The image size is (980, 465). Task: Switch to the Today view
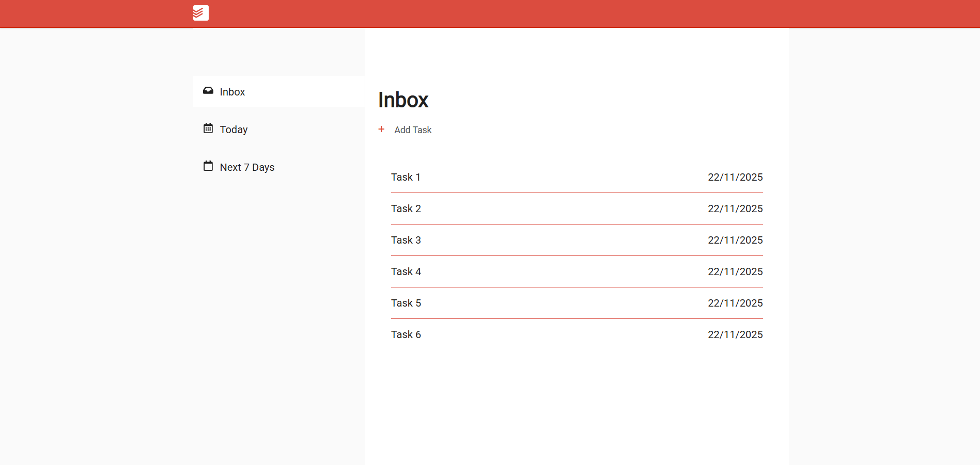point(234,129)
